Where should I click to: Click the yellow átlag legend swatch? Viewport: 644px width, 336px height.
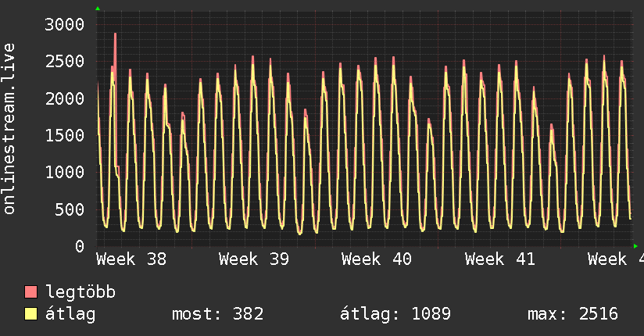click(30, 313)
